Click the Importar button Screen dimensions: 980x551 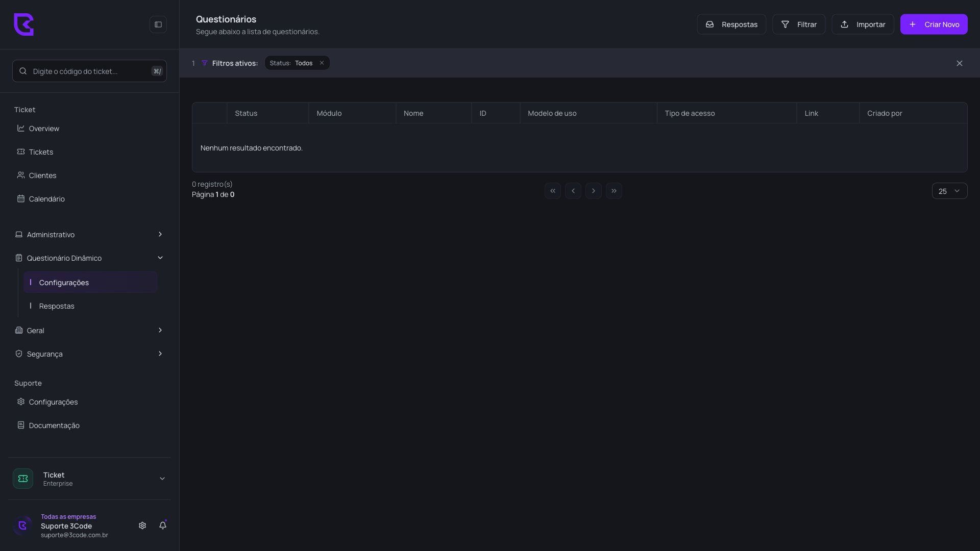[x=863, y=24]
